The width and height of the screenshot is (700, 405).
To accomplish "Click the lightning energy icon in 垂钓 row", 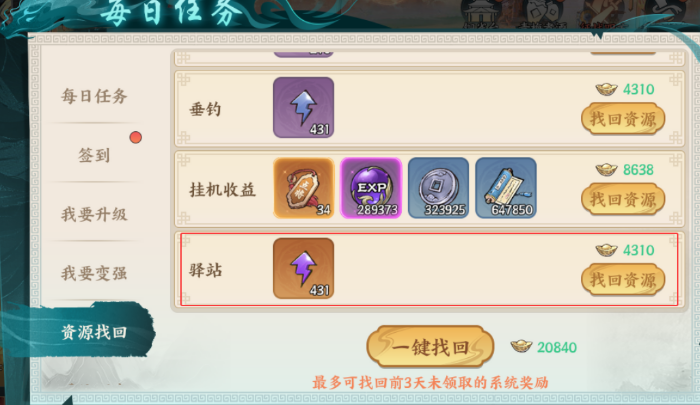I will (304, 107).
